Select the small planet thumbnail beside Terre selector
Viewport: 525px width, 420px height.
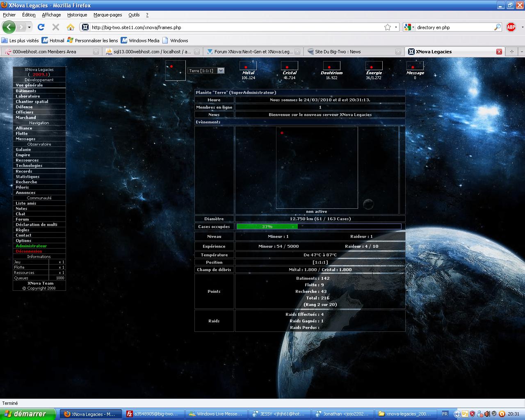point(176,71)
